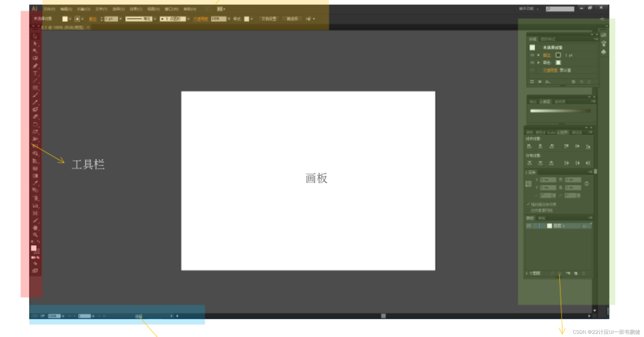Expand the 描边 row triangle in Appearance panel
The image size is (644, 337).
(539, 55)
